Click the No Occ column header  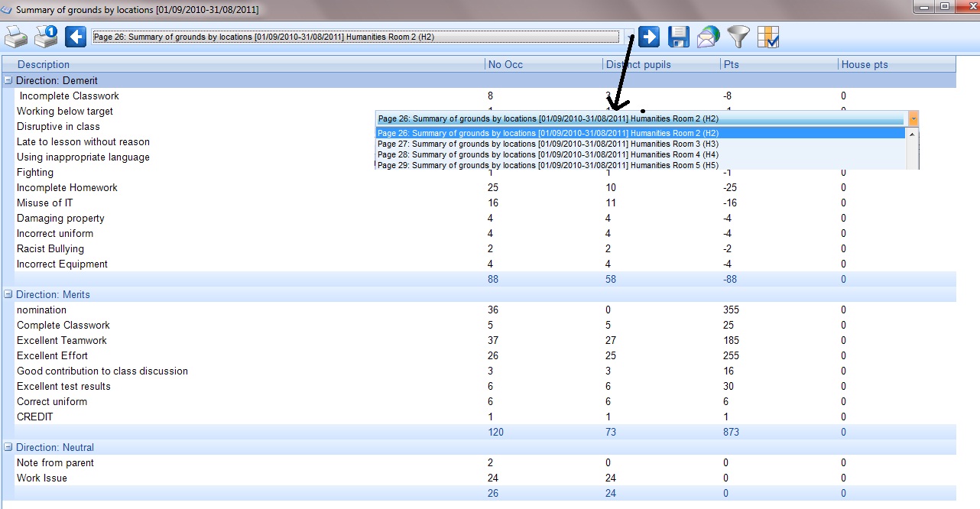pyautogui.click(x=506, y=65)
